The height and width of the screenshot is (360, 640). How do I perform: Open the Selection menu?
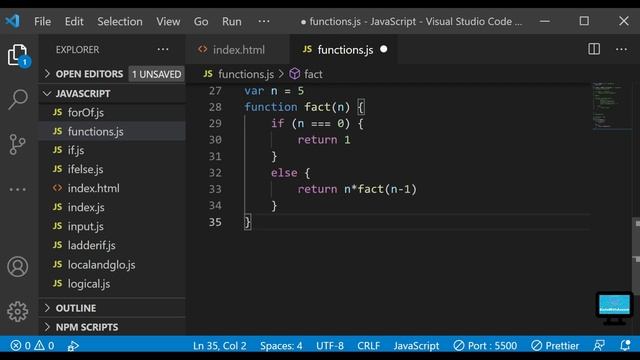120,21
